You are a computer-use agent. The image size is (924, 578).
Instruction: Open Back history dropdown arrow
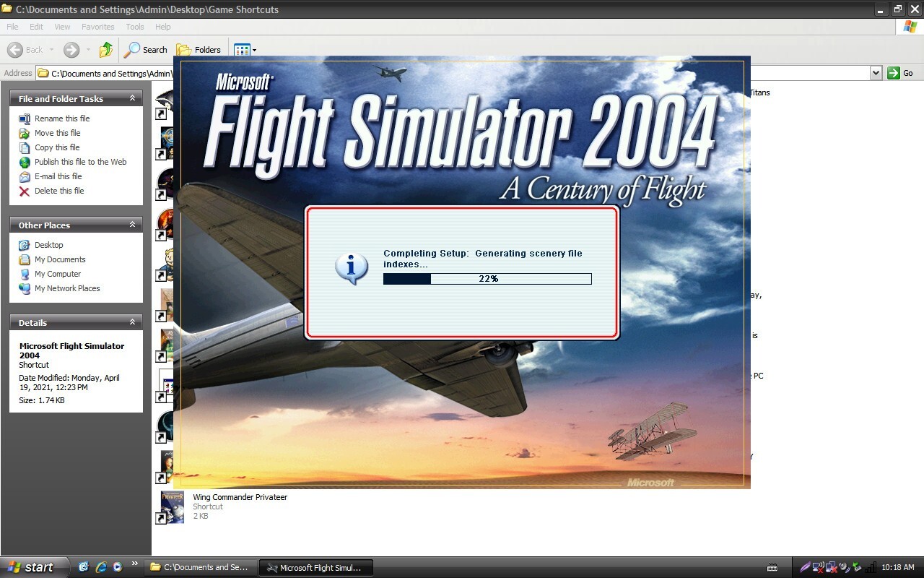pyautogui.click(x=51, y=50)
